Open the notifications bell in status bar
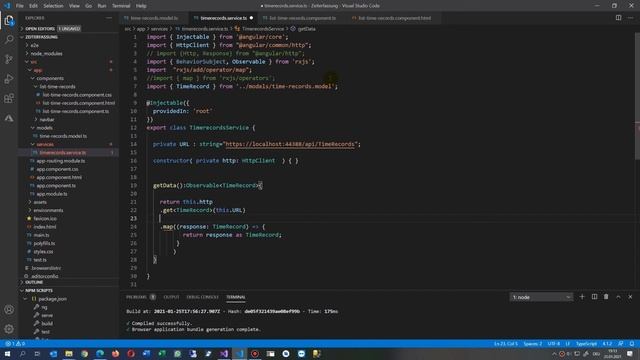Image resolution: width=640 pixels, height=360 pixels. click(632, 344)
